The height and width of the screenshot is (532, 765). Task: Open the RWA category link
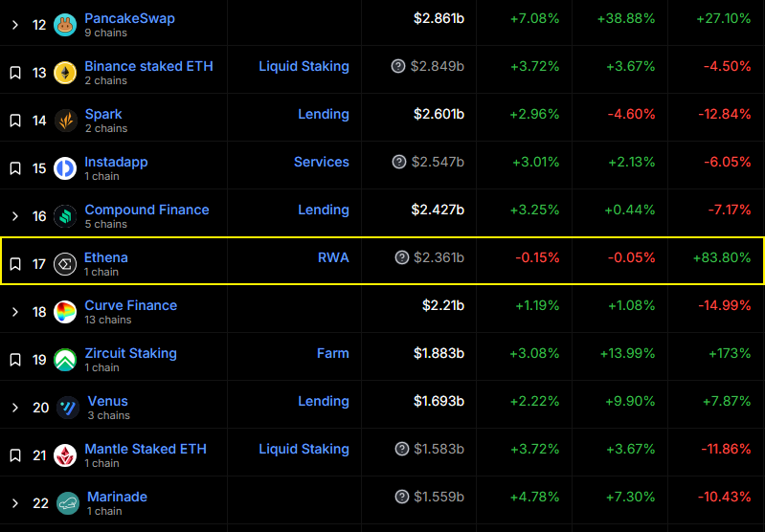click(333, 257)
